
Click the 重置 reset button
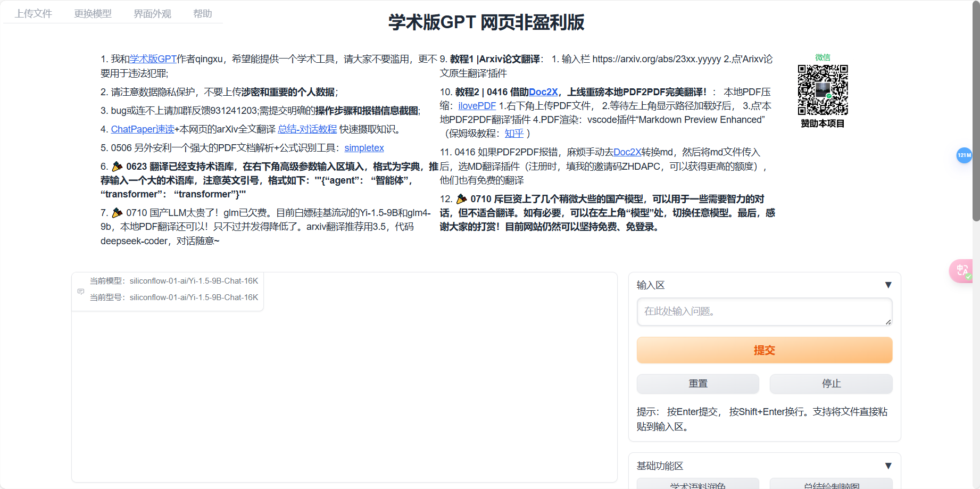click(x=697, y=384)
